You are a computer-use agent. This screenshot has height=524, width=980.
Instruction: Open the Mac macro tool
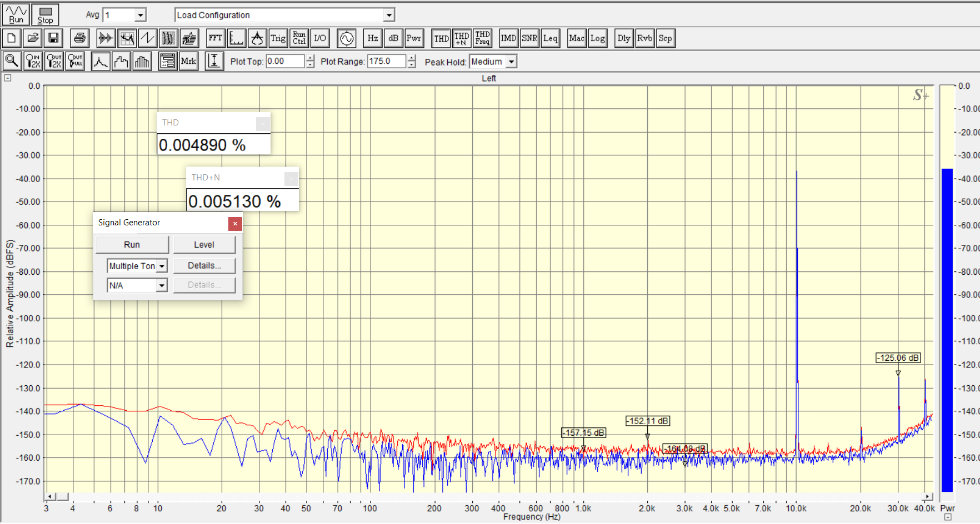click(577, 38)
